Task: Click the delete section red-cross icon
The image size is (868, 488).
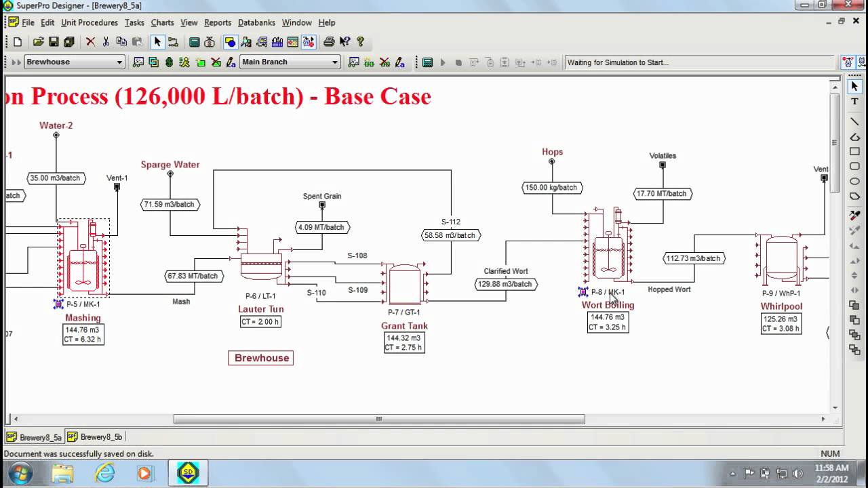Action: (216, 62)
